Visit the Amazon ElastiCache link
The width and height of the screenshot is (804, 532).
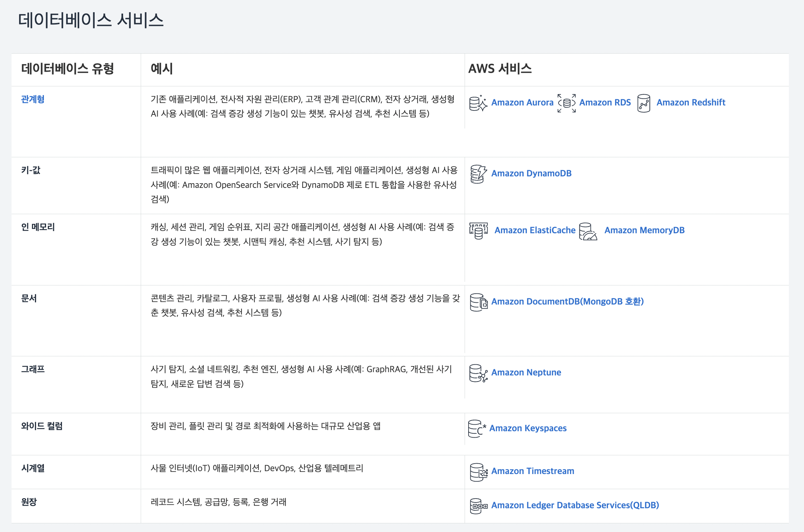pos(535,230)
